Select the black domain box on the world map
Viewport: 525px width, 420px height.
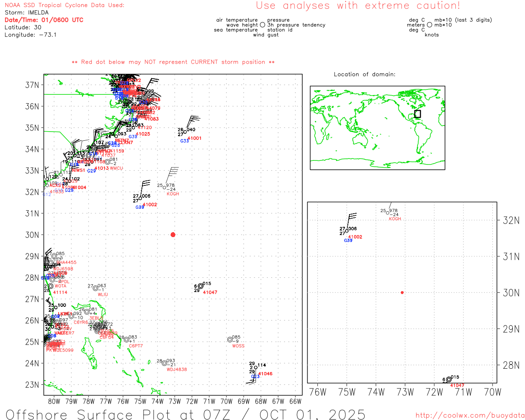[x=418, y=114]
